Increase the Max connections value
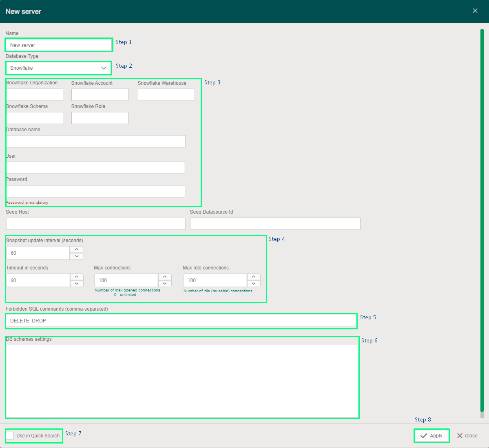The image size is (489, 448). pos(165,277)
